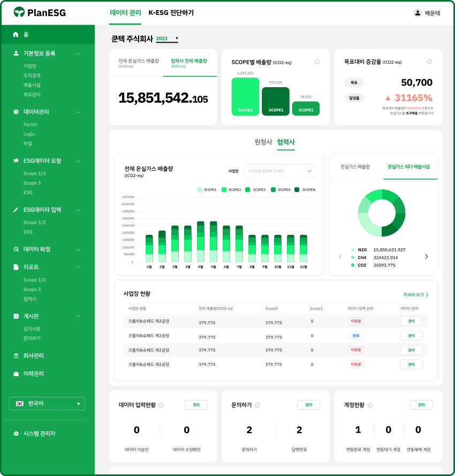Toggle the SCOPE1 legend item in chart

[207, 189]
